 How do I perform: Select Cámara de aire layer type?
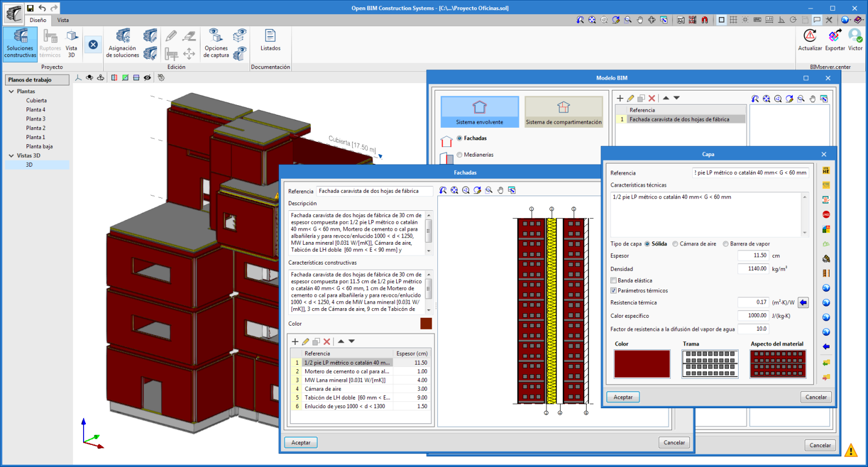(x=675, y=244)
